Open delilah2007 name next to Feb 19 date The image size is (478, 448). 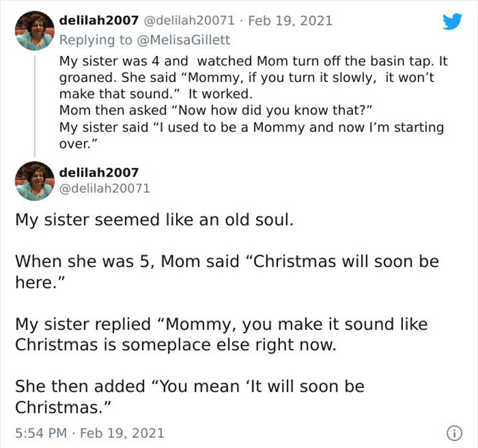pos(99,21)
